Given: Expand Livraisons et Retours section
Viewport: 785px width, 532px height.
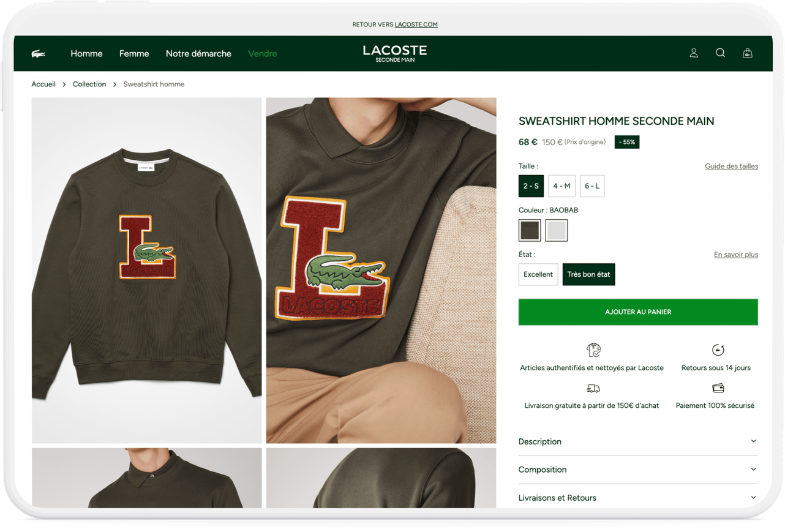Looking at the screenshot, I should pos(638,498).
